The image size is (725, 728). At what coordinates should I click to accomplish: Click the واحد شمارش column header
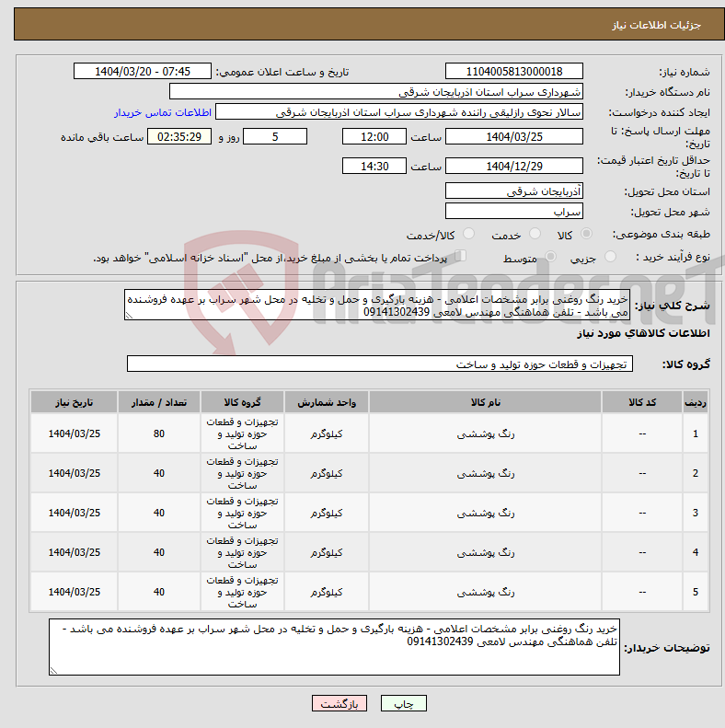tap(327, 402)
